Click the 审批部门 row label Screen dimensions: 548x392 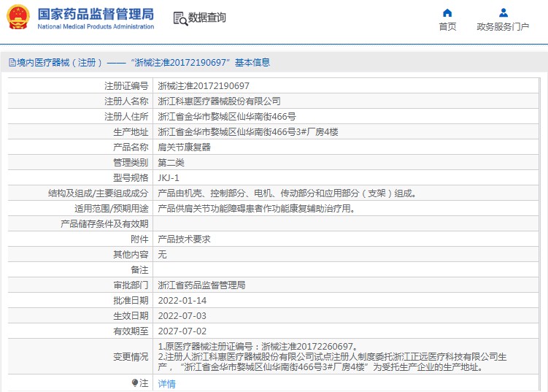coord(131,285)
